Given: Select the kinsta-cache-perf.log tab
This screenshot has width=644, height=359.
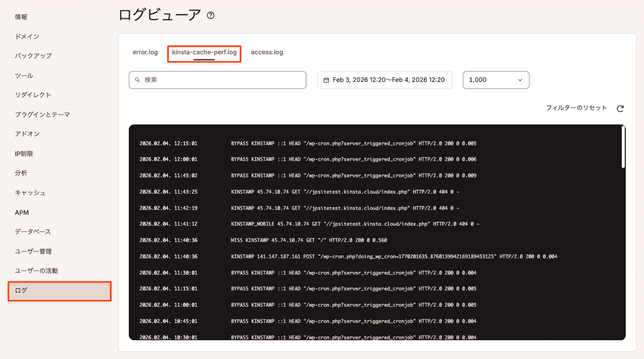Looking at the screenshot, I should click(x=204, y=52).
